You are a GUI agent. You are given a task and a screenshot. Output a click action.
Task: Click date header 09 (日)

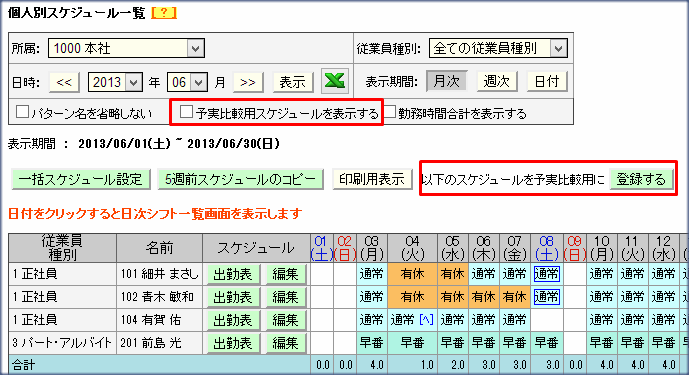tap(574, 248)
